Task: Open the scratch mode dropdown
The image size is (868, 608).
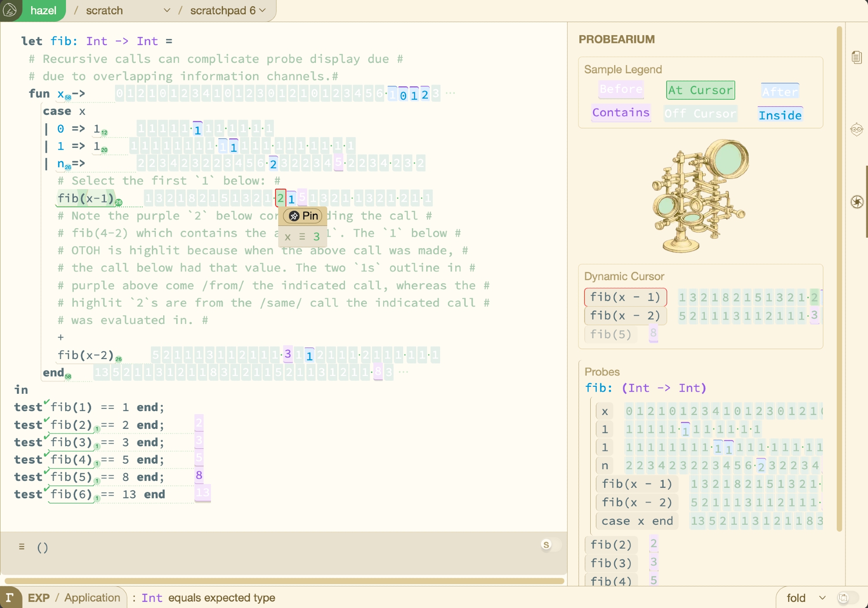Action: pyautogui.click(x=167, y=10)
